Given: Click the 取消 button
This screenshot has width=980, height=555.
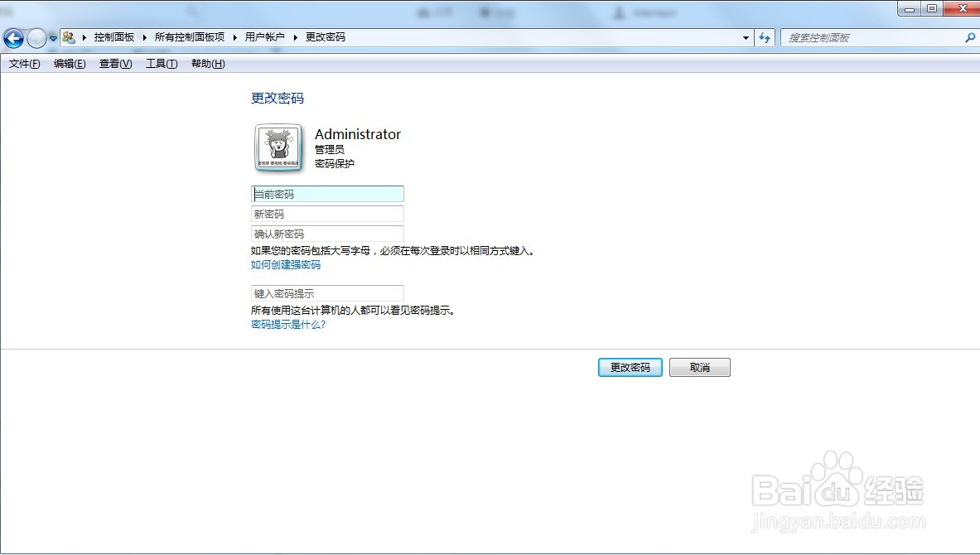Looking at the screenshot, I should (x=699, y=368).
